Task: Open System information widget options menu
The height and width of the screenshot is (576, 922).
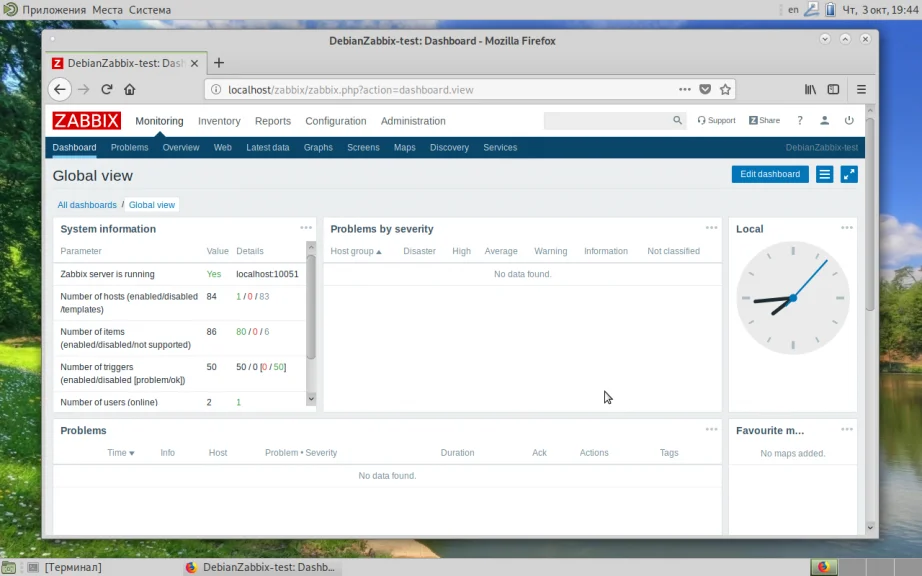Action: pos(306,227)
